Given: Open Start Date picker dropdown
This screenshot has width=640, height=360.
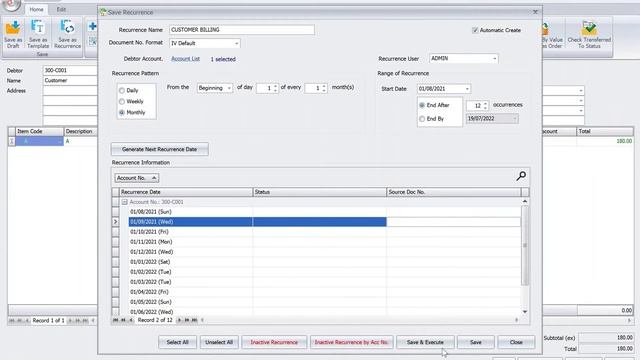Looking at the screenshot, I should coord(467,89).
